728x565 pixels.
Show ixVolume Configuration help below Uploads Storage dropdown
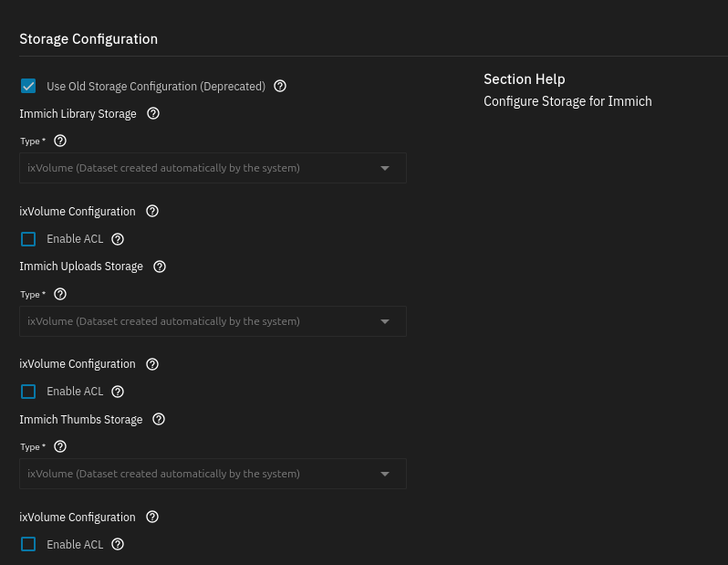(152, 364)
